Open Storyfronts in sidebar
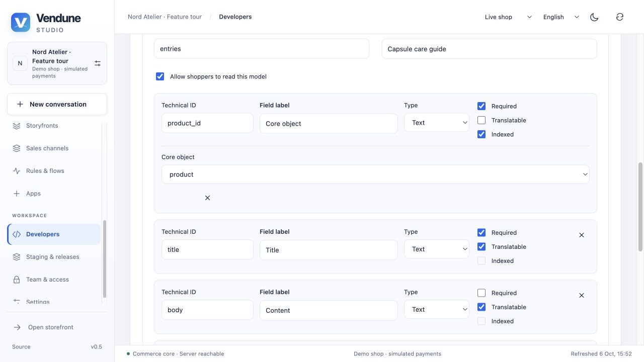The height and width of the screenshot is (362, 644). 54,126
